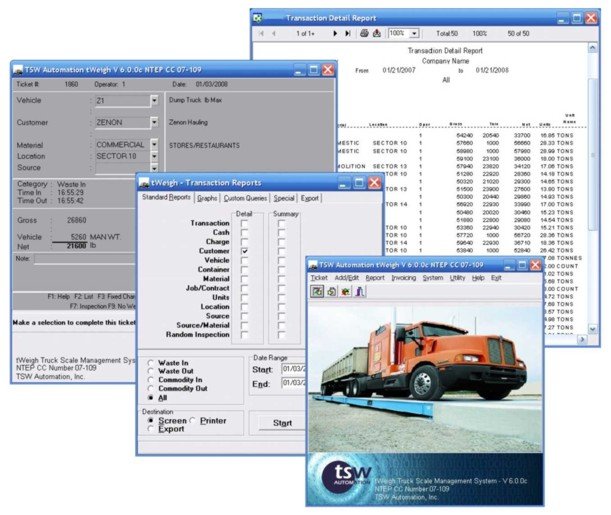Image resolution: width=611 pixels, height=515 pixels.
Task: Open the Customer dropdown showing ZENON
Action: 155,122
